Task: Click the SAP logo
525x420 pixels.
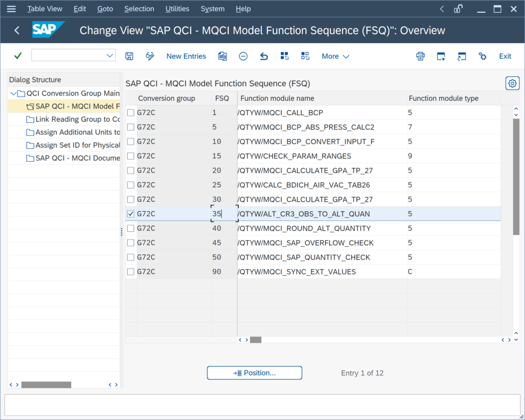Action: point(48,30)
